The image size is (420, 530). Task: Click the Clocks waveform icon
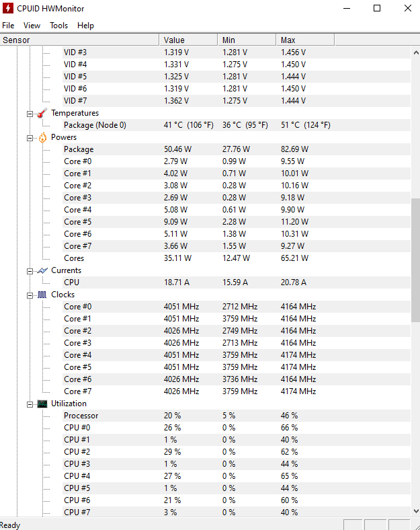tap(42, 295)
